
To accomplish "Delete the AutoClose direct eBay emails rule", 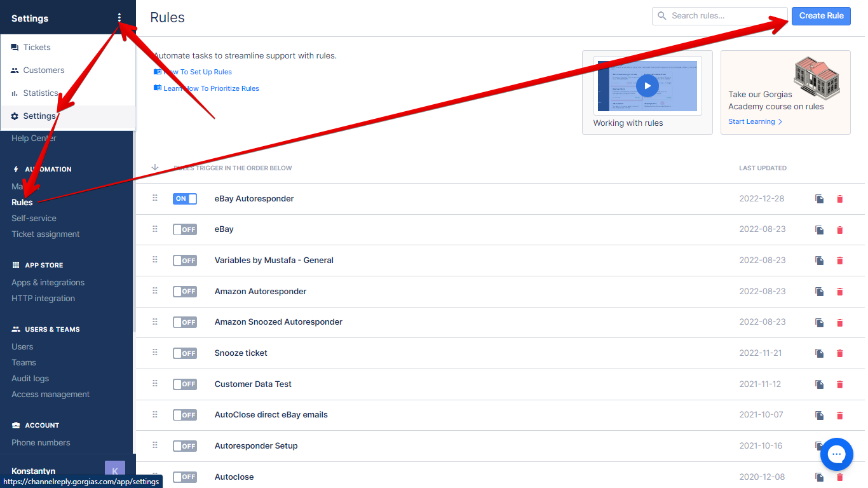I will coord(839,416).
